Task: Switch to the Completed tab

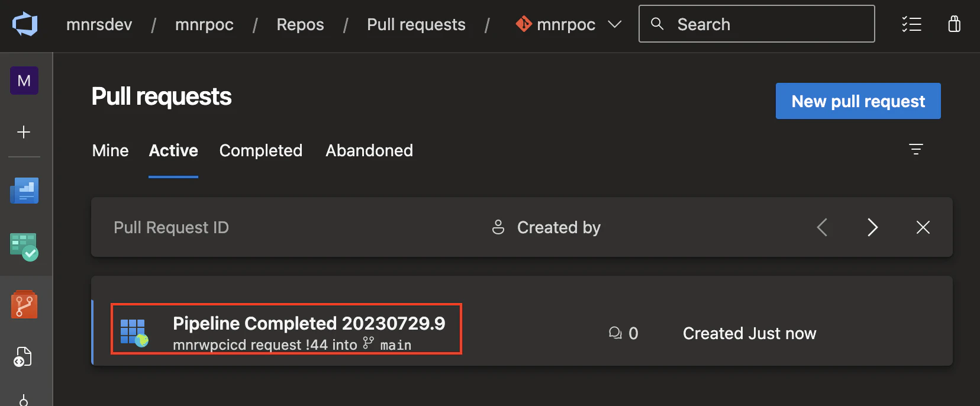Action: (x=261, y=151)
